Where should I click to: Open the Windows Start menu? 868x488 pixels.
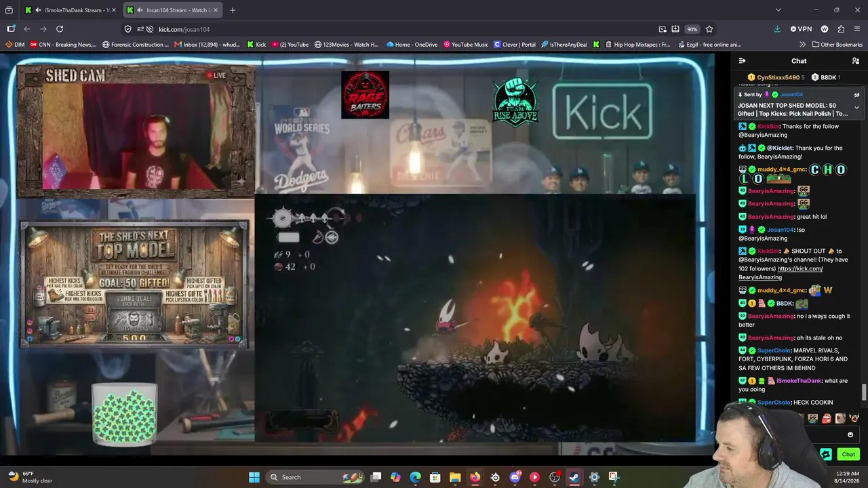[x=254, y=477]
